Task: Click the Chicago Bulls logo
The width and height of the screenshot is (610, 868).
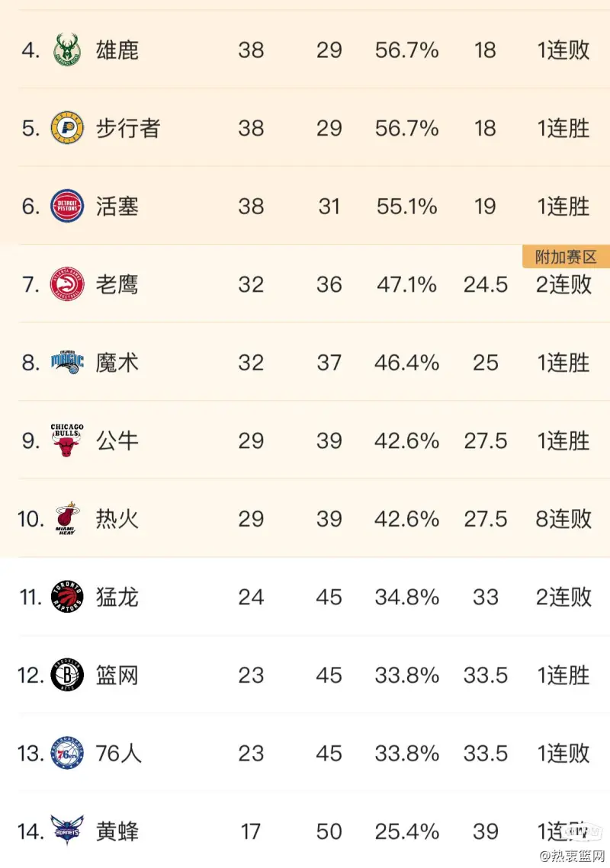Action: pyautogui.click(x=67, y=440)
